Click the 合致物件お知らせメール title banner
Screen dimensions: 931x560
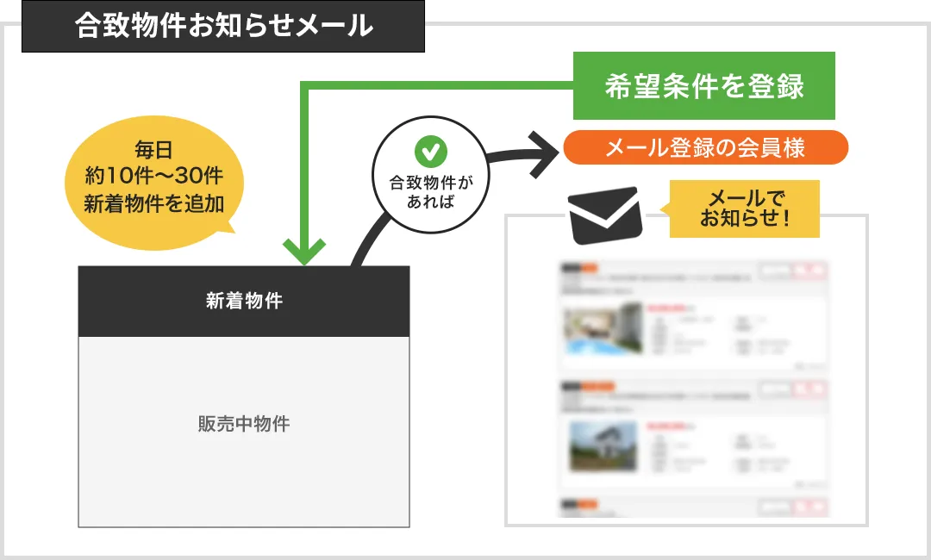[223, 26]
